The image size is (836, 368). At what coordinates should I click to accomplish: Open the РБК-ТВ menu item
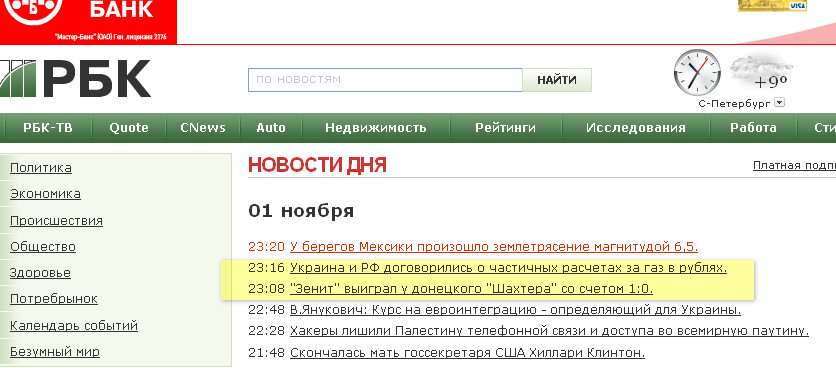pyautogui.click(x=48, y=128)
